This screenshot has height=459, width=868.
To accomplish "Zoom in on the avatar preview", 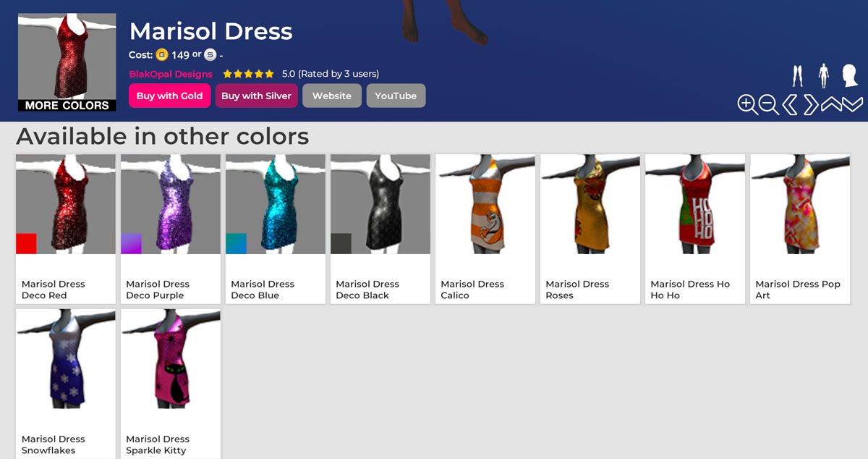I will 747,105.
